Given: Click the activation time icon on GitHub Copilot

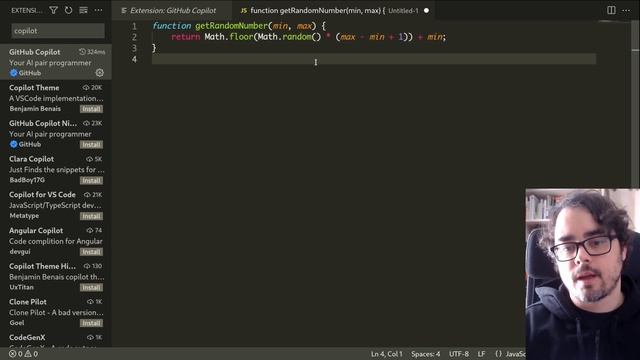Looking at the screenshot, I should coord(82,52).
